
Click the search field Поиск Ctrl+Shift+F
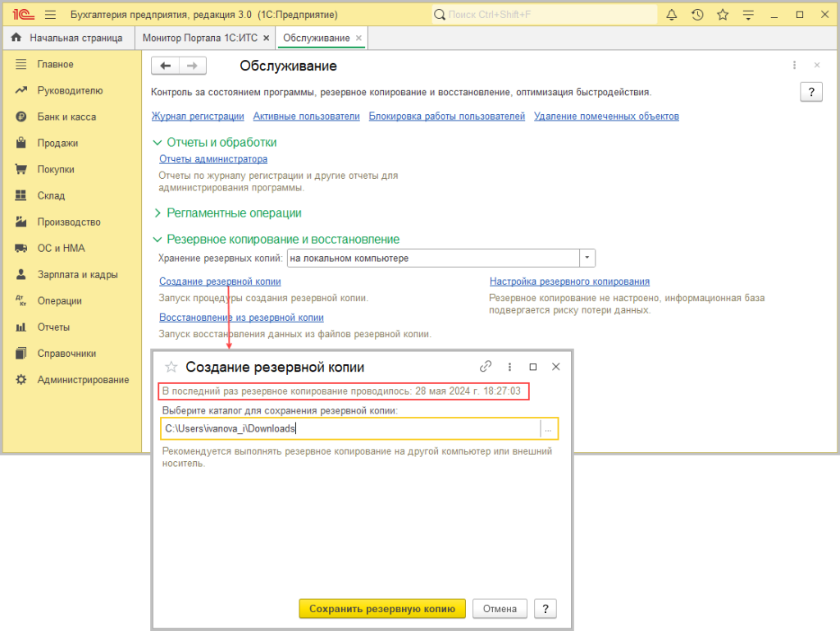(x=545, y=15)
